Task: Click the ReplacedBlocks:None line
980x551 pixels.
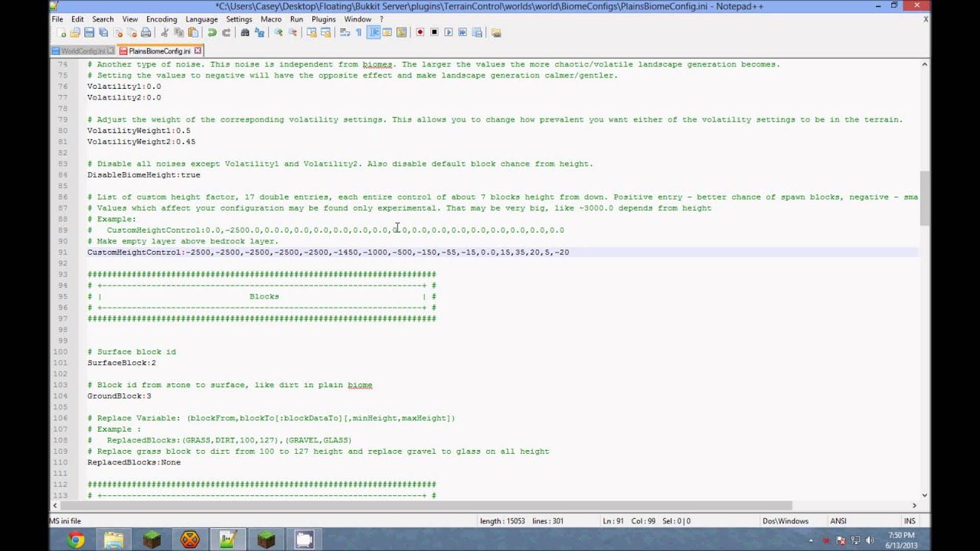Action: [x=134, y=462]
